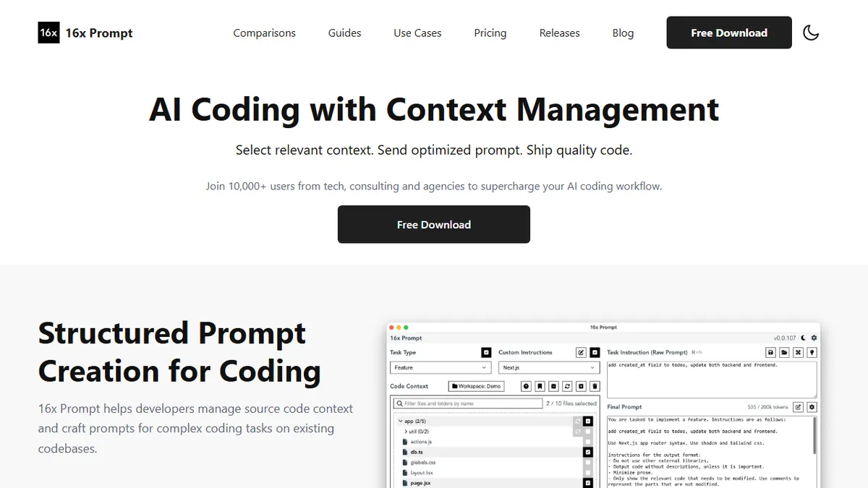868x488 pixels.
Task: Click square icon between refresh and trash
Action: 581,386
